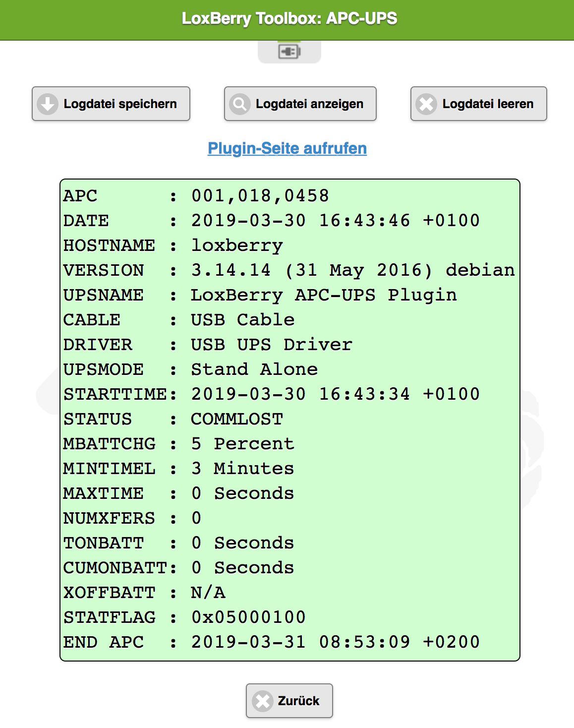Click the "LoxBerry Toolbox: APC-UPS" header title
The width and height of the screenshot is (574, 728).
289,18
